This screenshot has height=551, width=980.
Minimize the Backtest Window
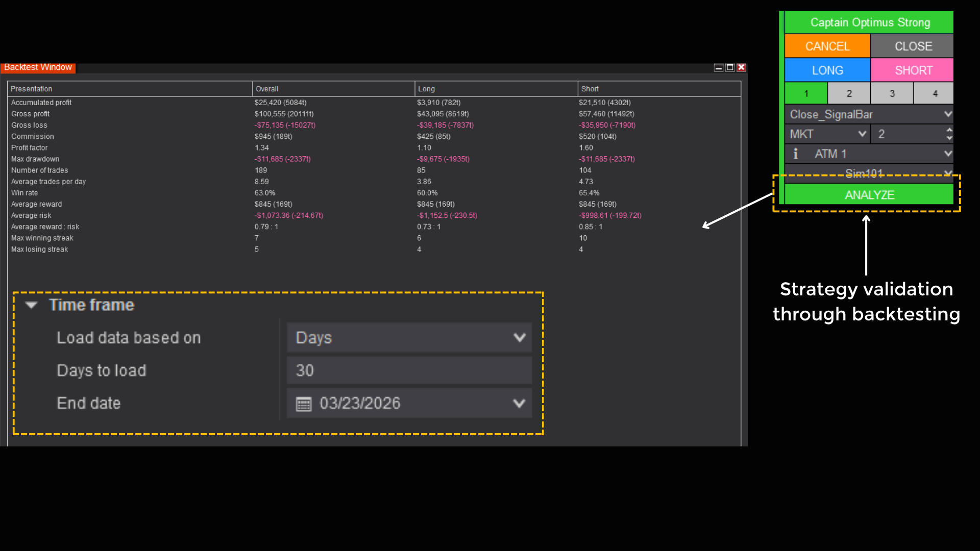[x=718, y=67]
